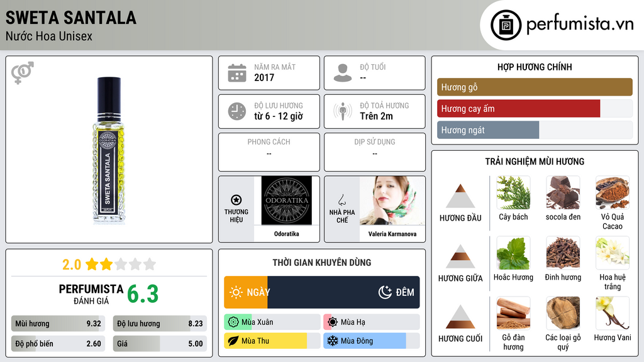This screenshot has height=362, width=644.
Task: Click the snowflake icon for Mùa Đông
Action: 332,341
